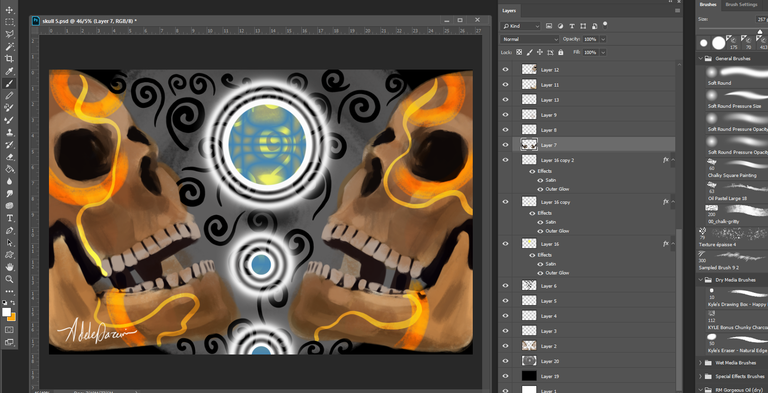
Task: Hide Layer 16 copy 2 visibility
Action: pyautogui.click(x=505, y=160)
